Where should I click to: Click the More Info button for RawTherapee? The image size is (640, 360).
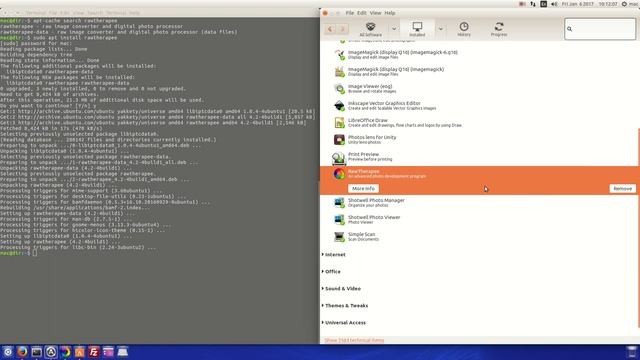pos(363,189)
